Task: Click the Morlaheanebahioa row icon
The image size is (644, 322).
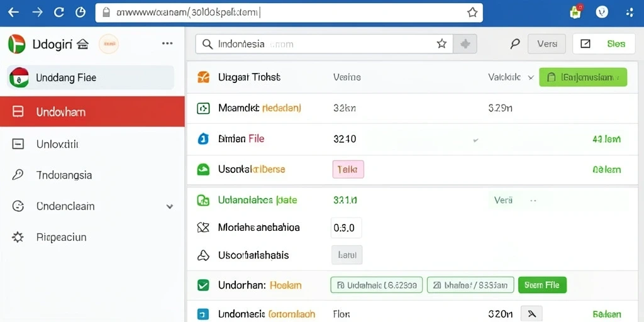Action: 203,228
